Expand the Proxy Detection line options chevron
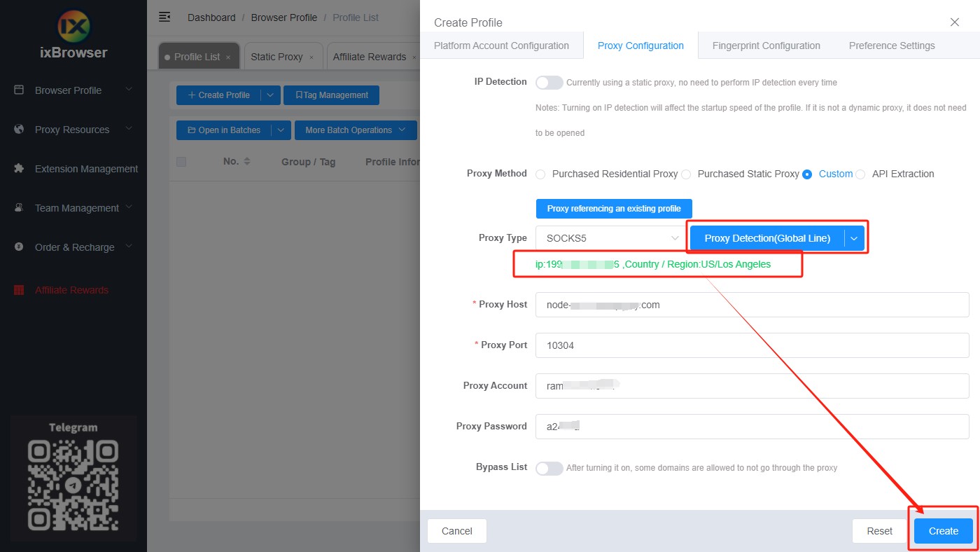 click(x=853, y=237)
